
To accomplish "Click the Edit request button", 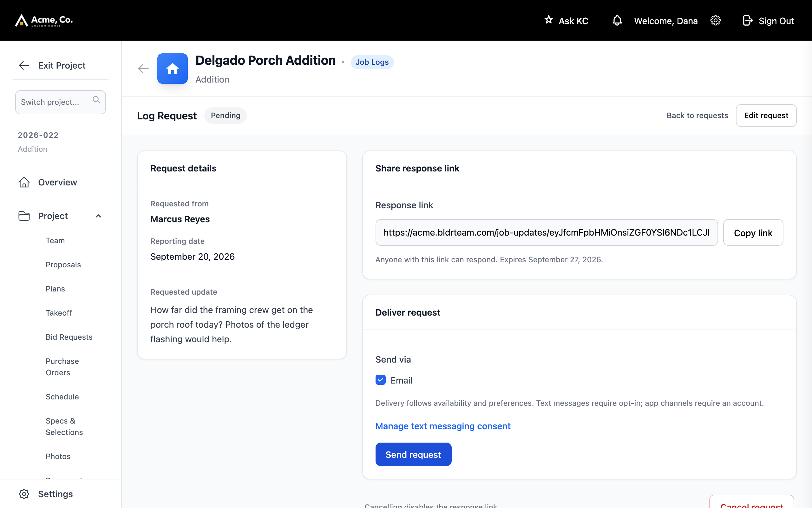I will (x=766, y=116).
